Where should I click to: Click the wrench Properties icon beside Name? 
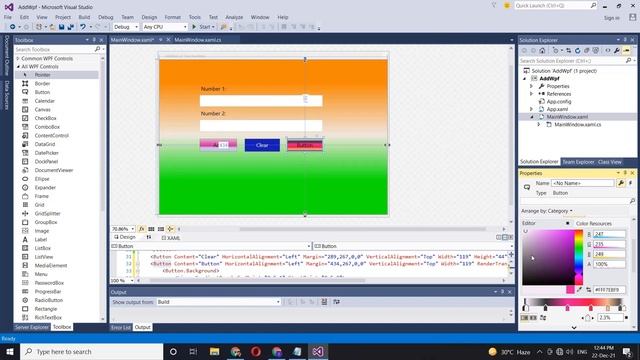[x=621, y=183]
